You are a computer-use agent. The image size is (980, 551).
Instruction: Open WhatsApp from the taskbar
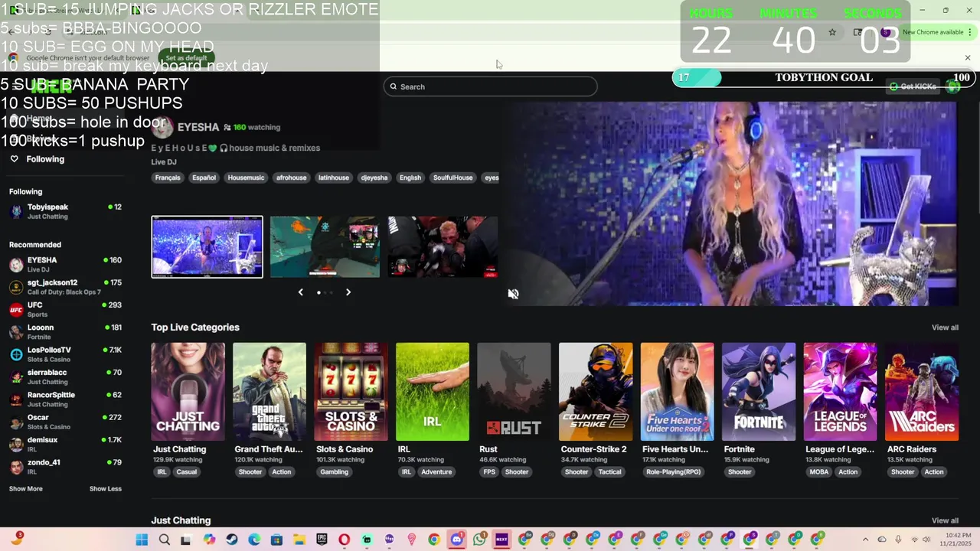point(479,540)
